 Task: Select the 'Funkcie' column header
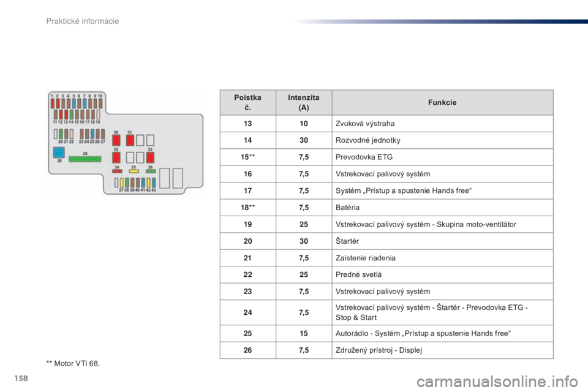tap(442, 102)
